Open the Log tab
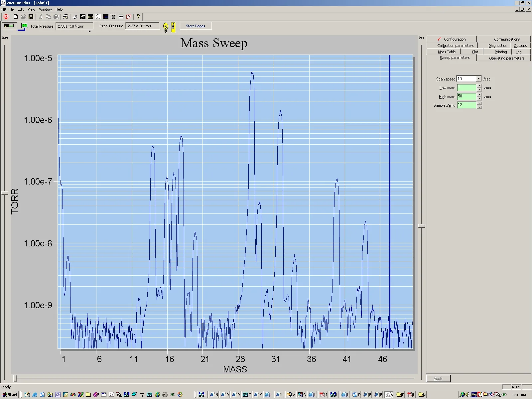Screen dimensions: 532x399 tap(521, 52)
